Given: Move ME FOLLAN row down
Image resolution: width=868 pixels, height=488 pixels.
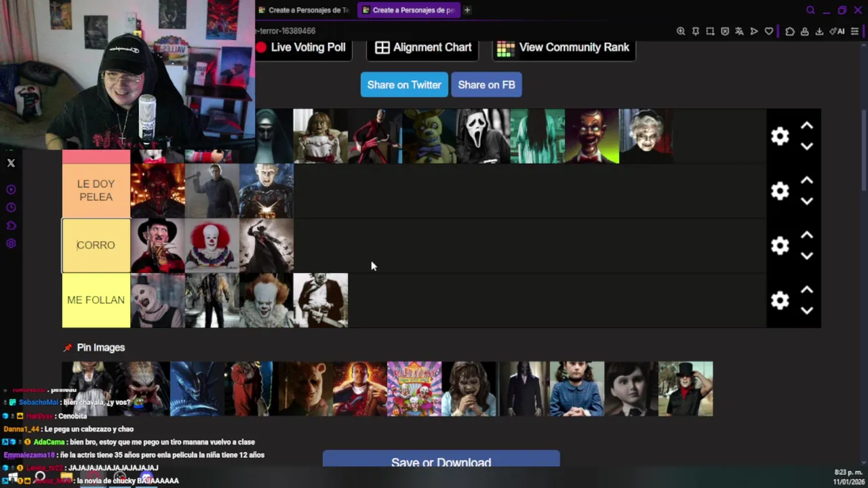Looking at the screenshot, I should coord(807,310).
